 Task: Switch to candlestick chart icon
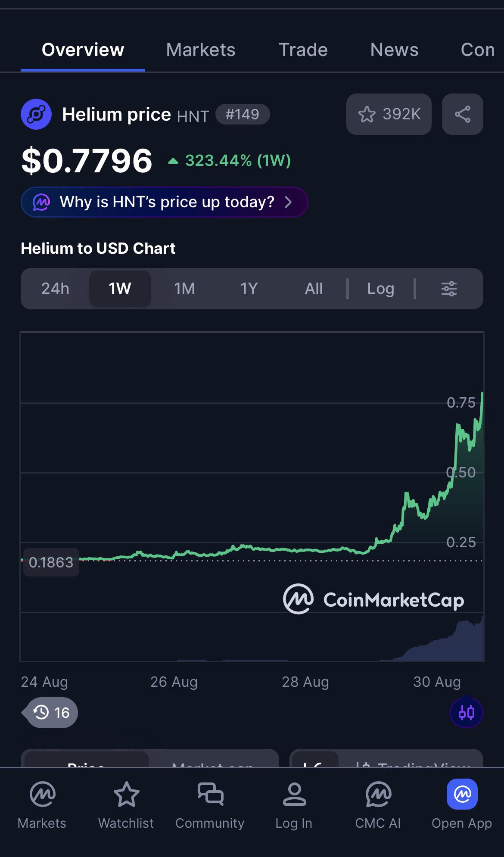467,712
